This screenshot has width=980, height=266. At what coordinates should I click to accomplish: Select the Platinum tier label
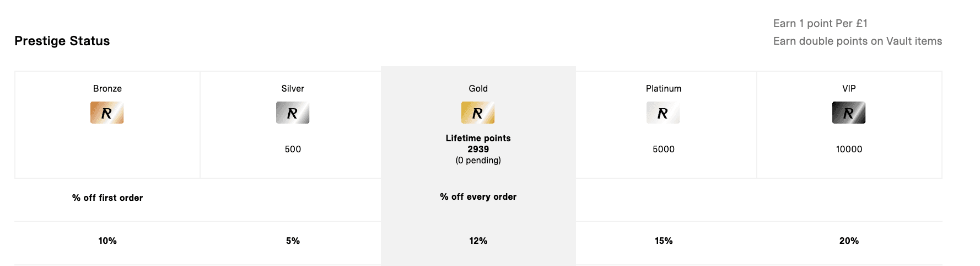coord(664,88)
